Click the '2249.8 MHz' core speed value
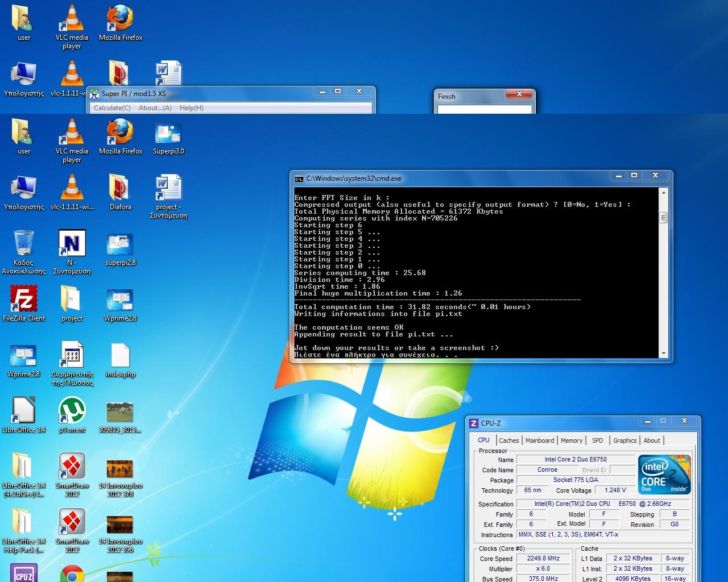 coord(543,558)
